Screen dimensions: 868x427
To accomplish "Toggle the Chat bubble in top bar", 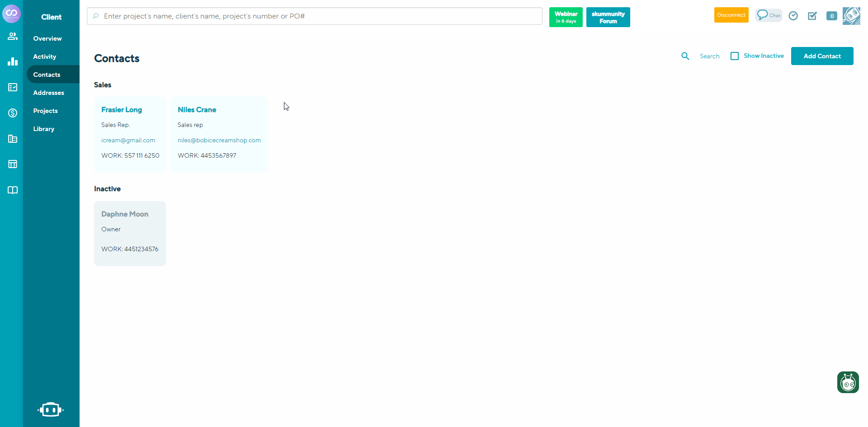I will tap(769, 15).
